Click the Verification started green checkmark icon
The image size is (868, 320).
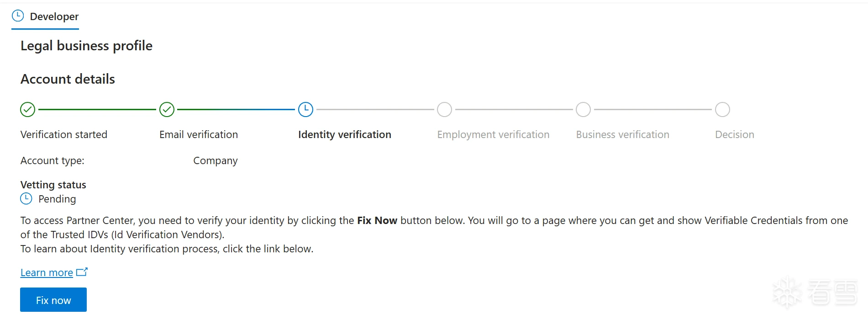tap(28, 110)
